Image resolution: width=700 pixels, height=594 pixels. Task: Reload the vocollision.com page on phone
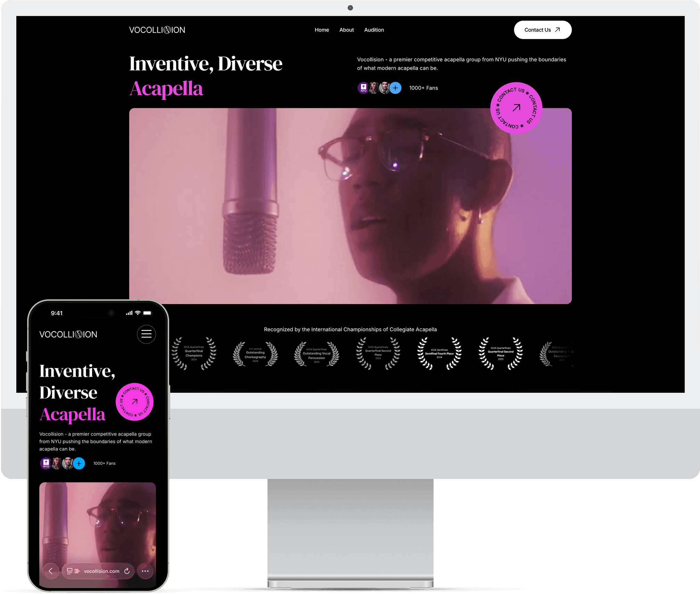pyautogui.click(x=127, y=571)
